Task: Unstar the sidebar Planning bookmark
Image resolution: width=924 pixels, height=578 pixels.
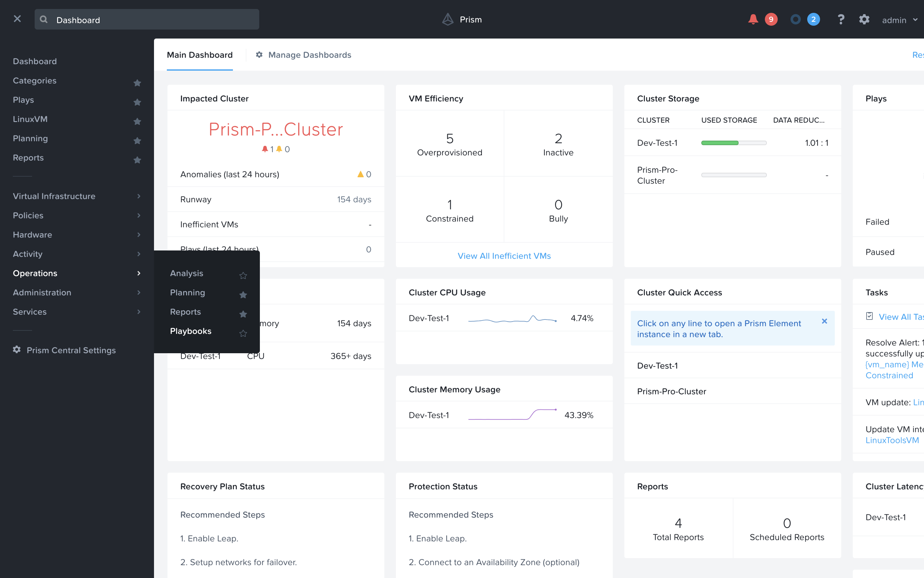Action: (x=137, y=140)
